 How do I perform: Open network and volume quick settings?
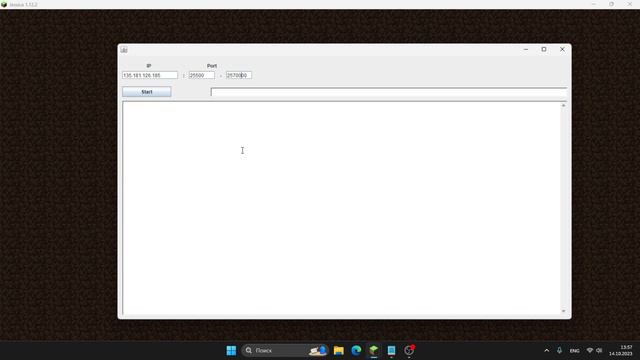tap(594, 351)
